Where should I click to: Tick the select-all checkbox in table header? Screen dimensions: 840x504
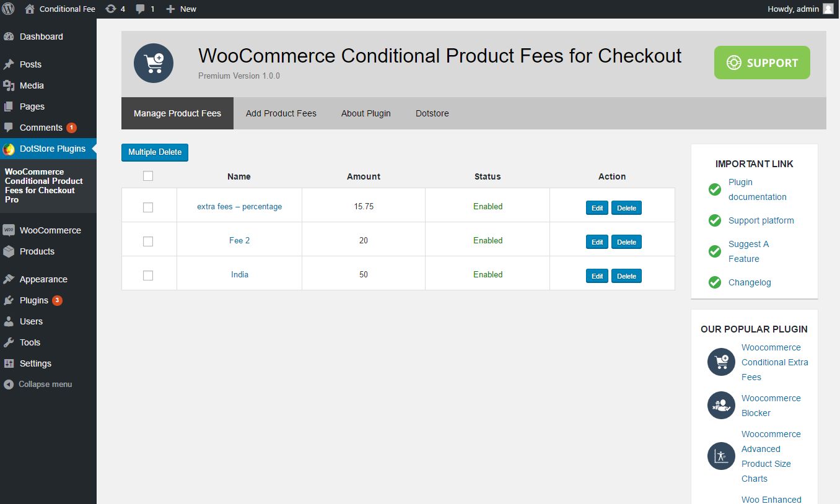(x=148, y=176)
